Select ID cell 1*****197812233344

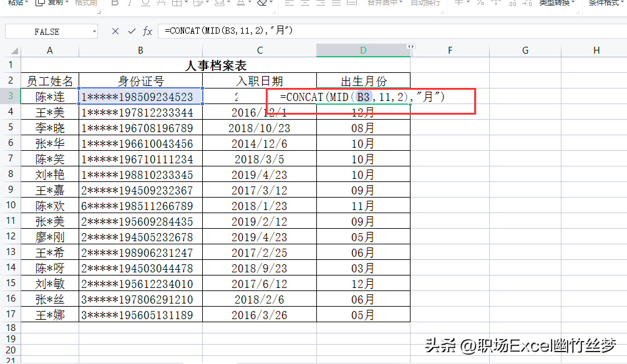[141, 112]
